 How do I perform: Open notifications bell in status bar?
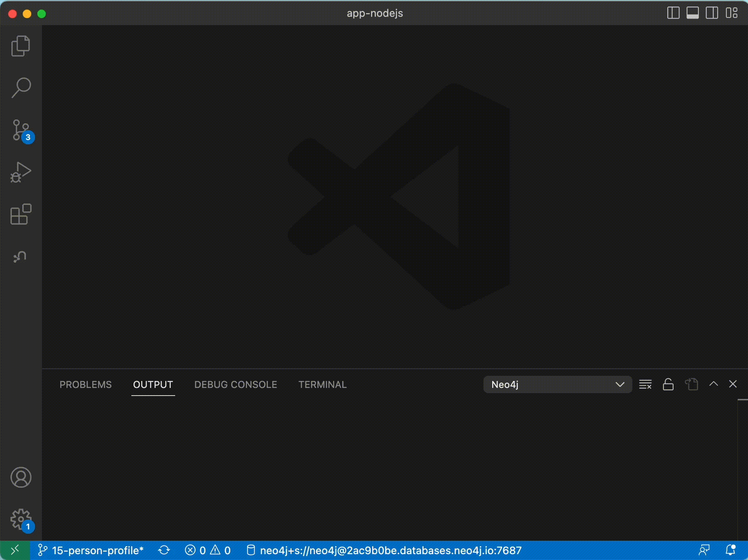click(730, 550)
